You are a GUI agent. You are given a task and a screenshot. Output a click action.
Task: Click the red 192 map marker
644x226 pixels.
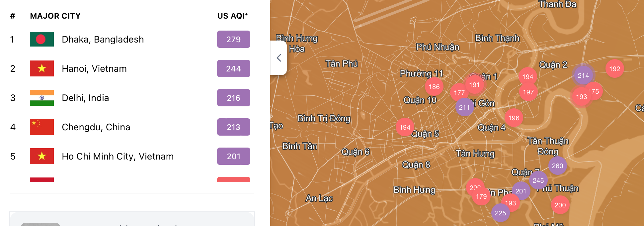pos(614,69)
